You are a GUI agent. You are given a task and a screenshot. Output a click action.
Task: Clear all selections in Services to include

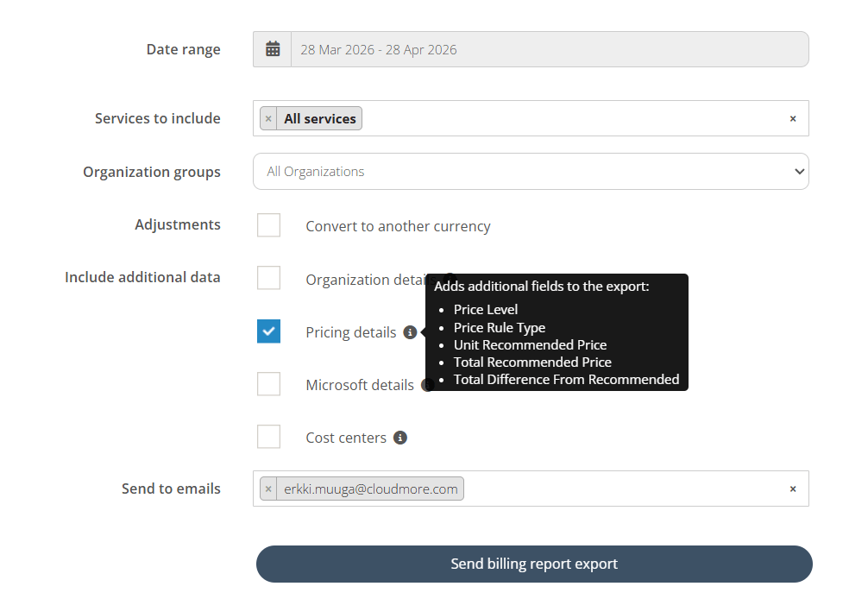pos(793,118)
